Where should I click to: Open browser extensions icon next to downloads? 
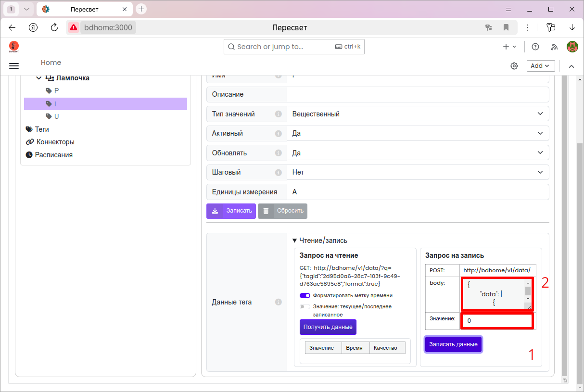click(x=551, y=27)
